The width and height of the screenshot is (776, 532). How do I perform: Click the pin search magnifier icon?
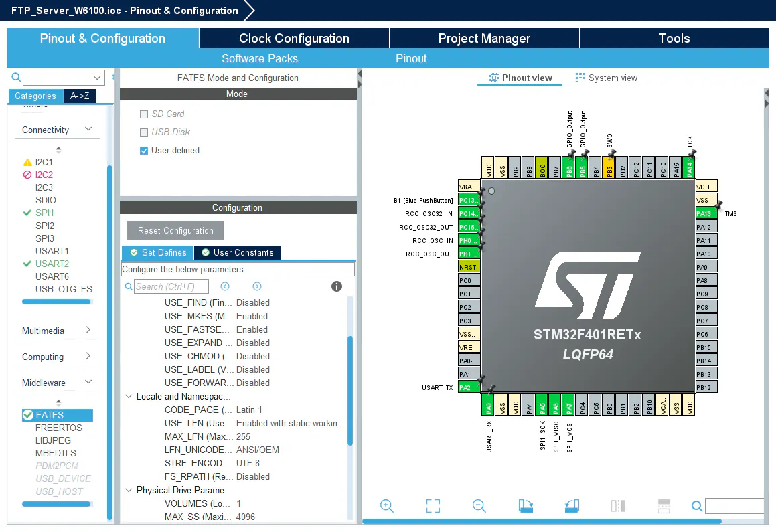click(x=697, y=506)
